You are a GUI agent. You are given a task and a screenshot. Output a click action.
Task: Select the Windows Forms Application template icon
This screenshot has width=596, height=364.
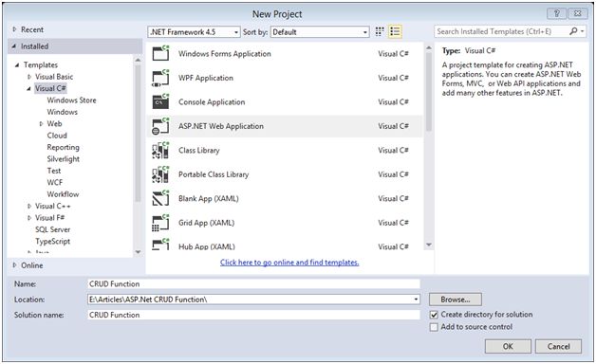click(x=160, y=53)
